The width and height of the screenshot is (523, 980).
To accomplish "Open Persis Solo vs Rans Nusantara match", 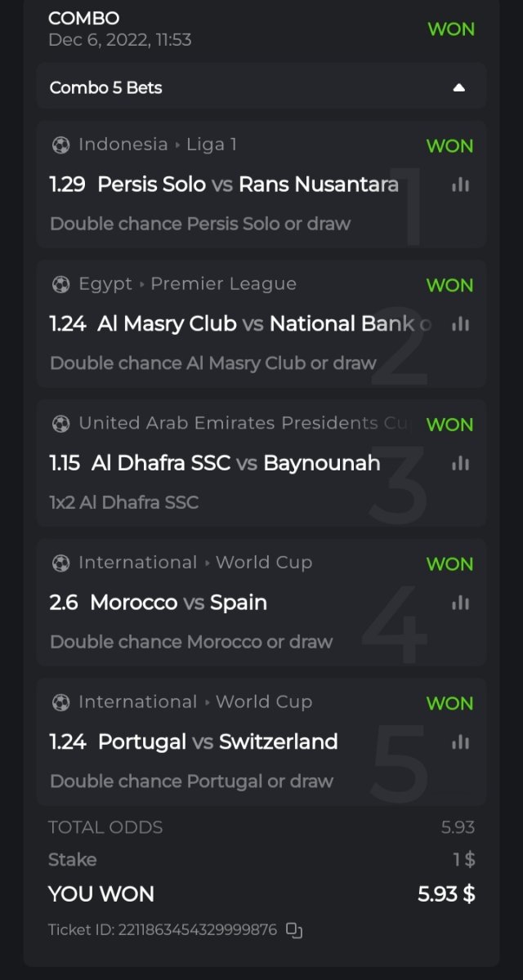I will 248,185.
